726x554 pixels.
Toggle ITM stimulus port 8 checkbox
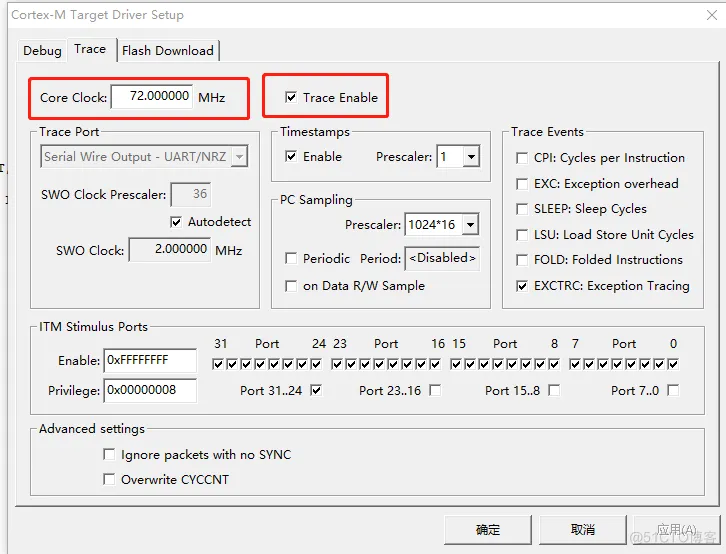pos(554,364)
